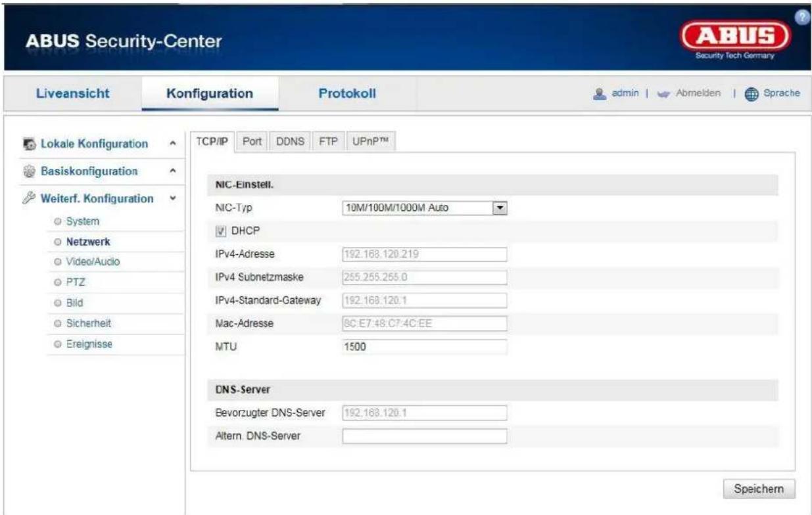Open the NIC-Typ dropdown
The image size is (812, 515).
pos(426,208)
